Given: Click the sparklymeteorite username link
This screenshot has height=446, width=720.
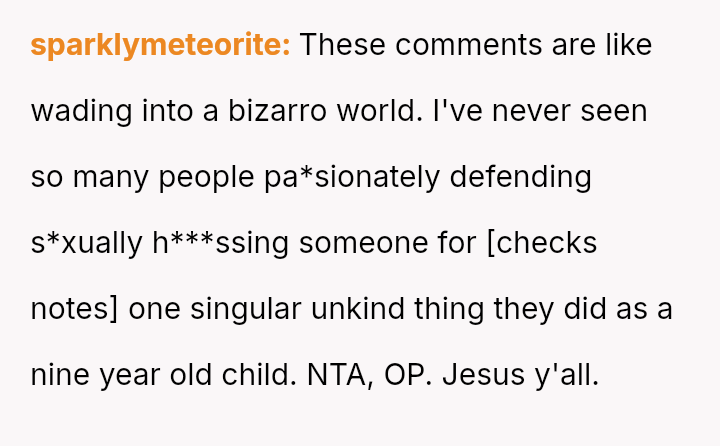Looking at the screenshot, I should click(160, 45).
